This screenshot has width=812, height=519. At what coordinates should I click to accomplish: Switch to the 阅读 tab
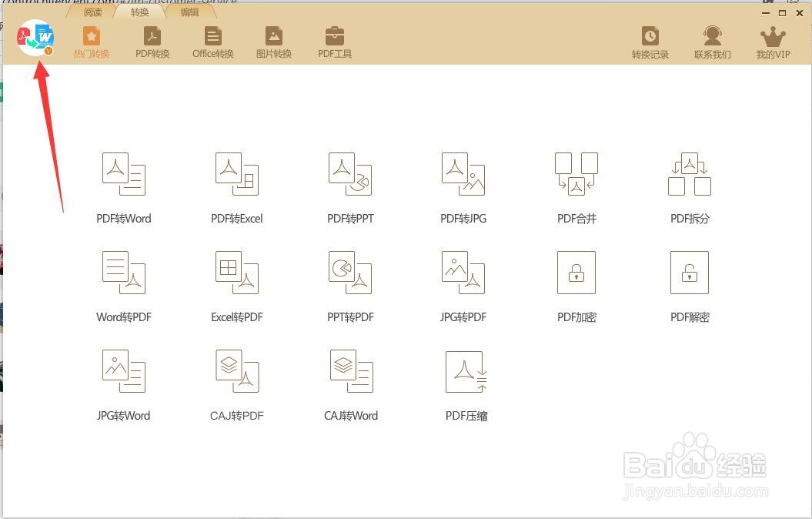pyautogui.click(x=92, y=12)
